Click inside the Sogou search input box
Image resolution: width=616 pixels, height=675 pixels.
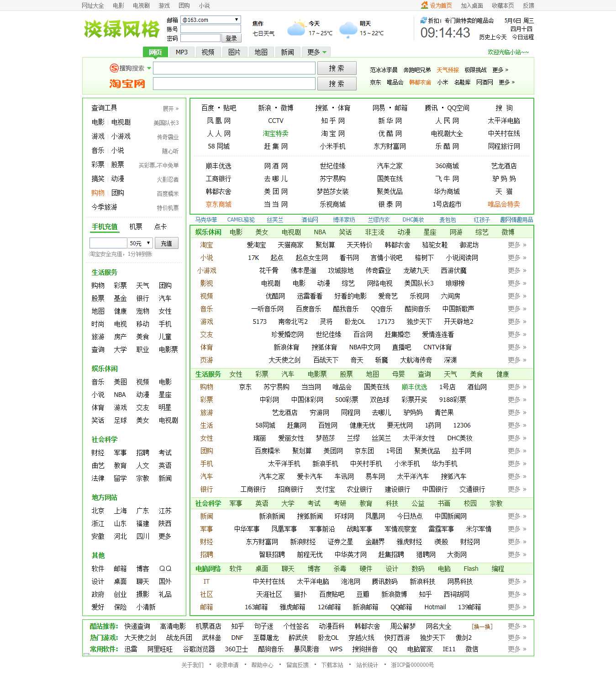coord(234,68)
